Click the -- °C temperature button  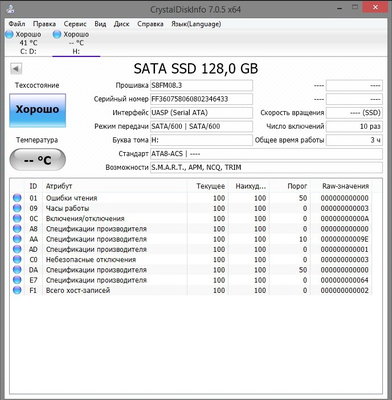click(37, 160)
